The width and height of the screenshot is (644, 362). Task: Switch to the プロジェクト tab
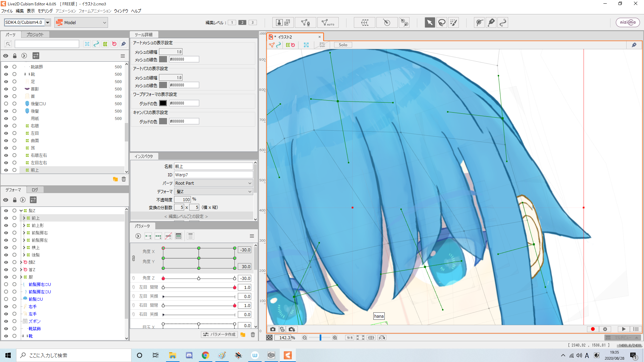(35, 35)
